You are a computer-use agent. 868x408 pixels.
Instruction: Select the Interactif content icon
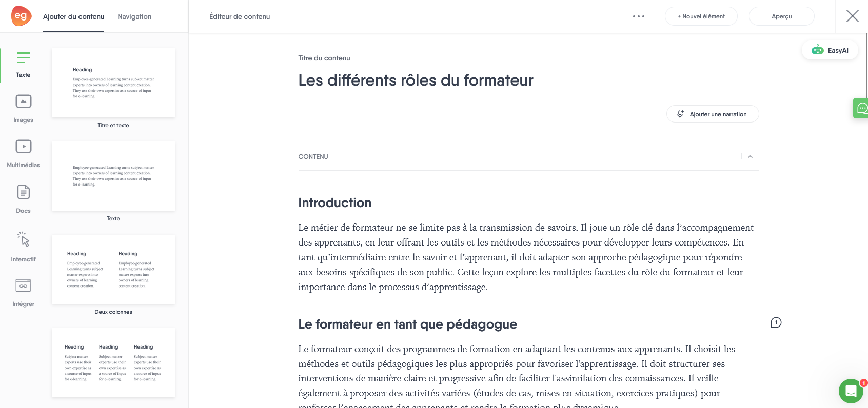coord(23,240)
